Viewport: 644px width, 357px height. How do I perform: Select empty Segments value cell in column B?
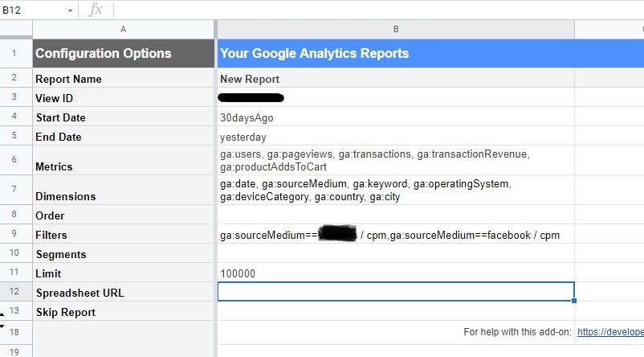(x=396, y=253)
